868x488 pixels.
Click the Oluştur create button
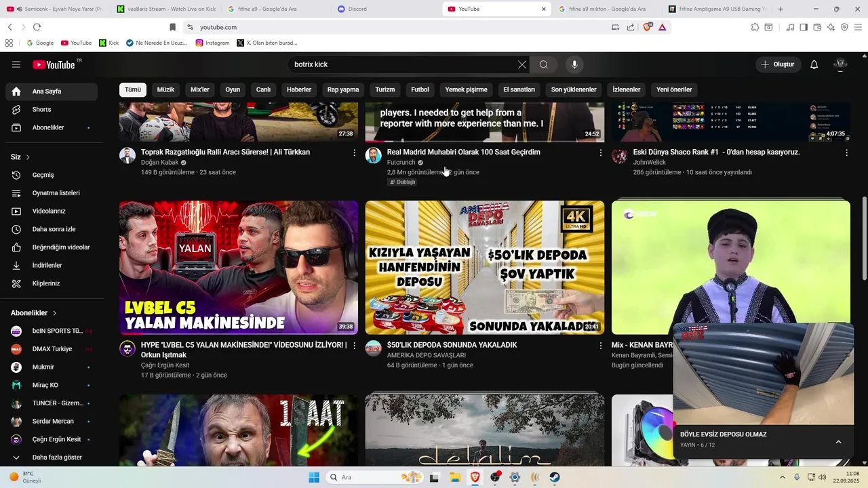[x=778, y=64]
